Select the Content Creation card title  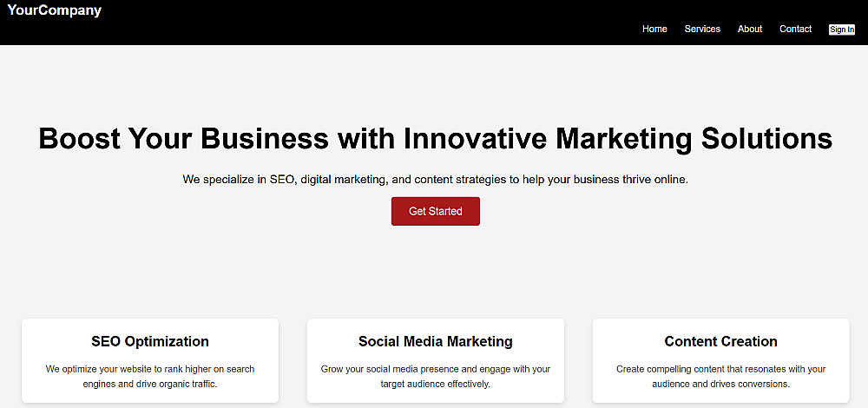(721, 341)
